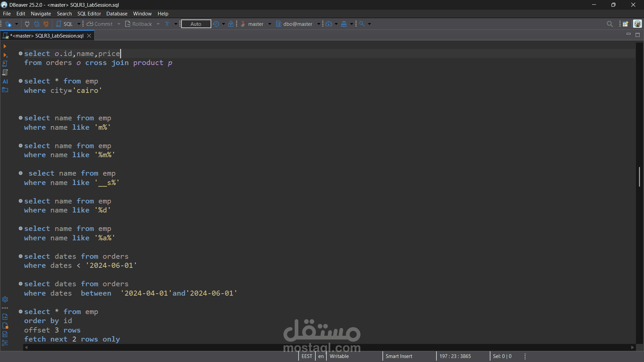Viewport: 644px width, 362px height.
Task: Click the Rollback transaction button
Action: coord(138,24)
